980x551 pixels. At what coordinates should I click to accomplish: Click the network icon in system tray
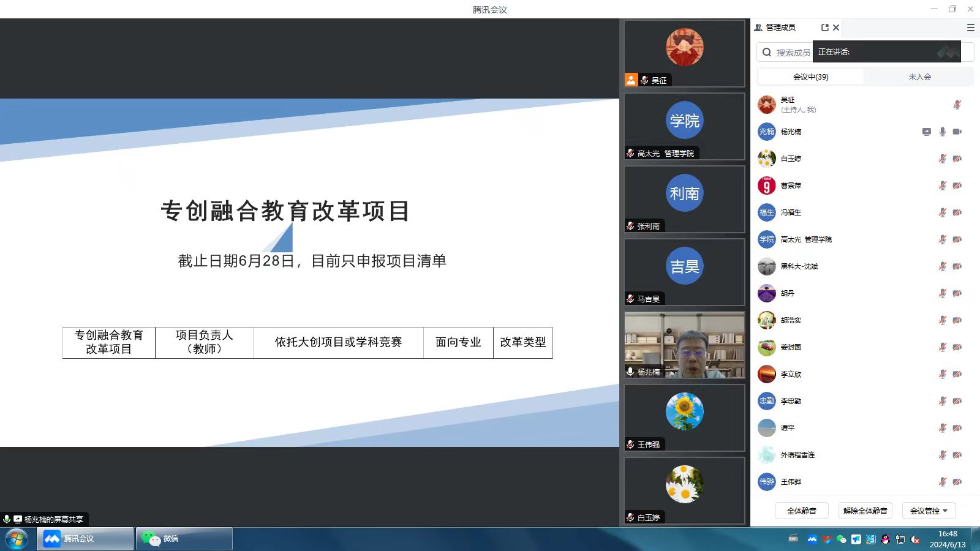click(x=900, y=539)
